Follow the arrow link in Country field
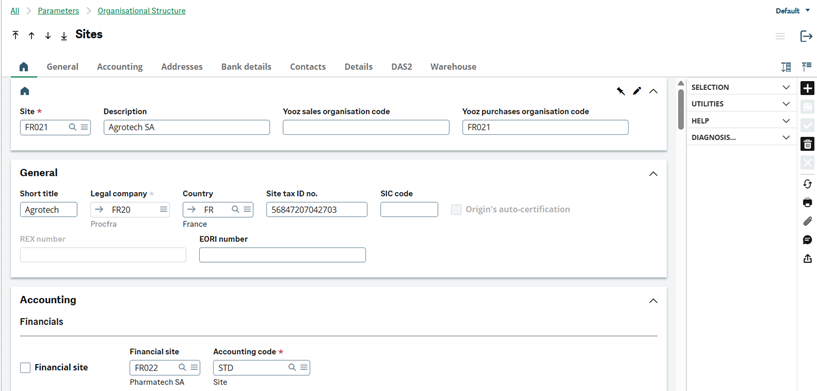817x391 pixels. [191, 209]
